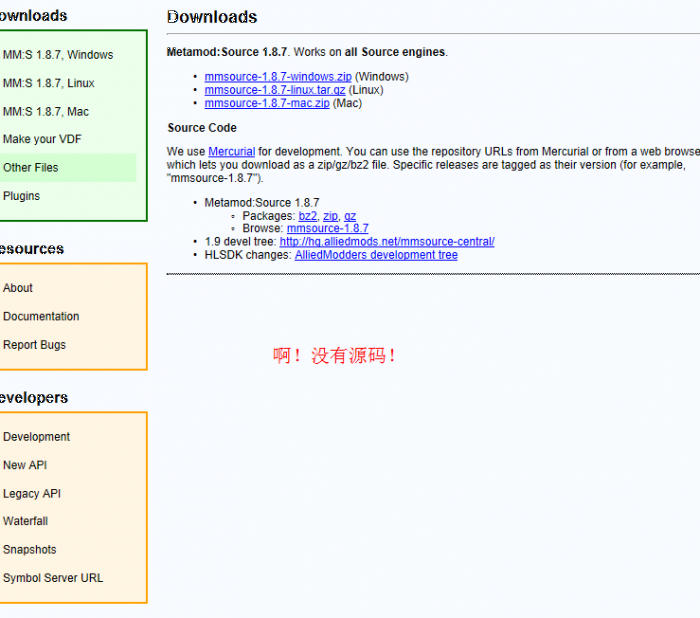Go to Plugins sidebar item
Viewport: 700px width, 618px height.
[x=21, y=196]
